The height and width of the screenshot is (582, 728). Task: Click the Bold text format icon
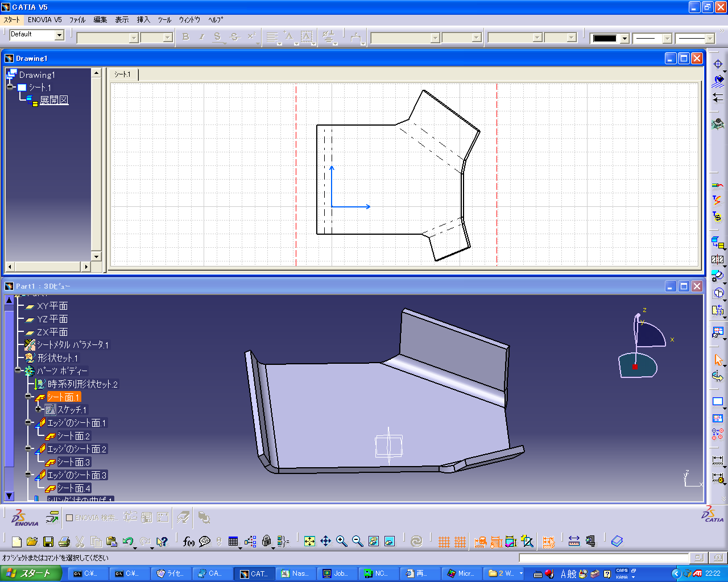coord(186,37)
